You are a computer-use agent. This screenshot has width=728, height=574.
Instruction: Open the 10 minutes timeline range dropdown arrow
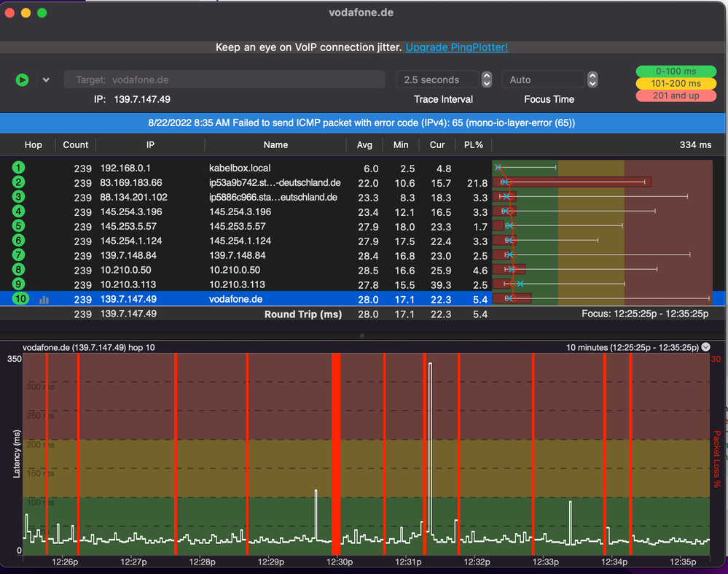click(705, 346)
